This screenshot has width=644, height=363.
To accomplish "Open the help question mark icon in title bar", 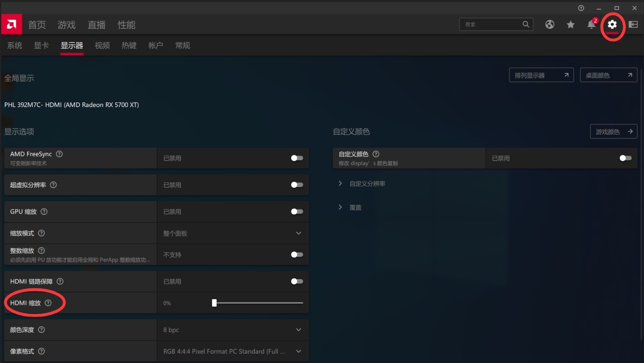I will [x=581, y=8].
